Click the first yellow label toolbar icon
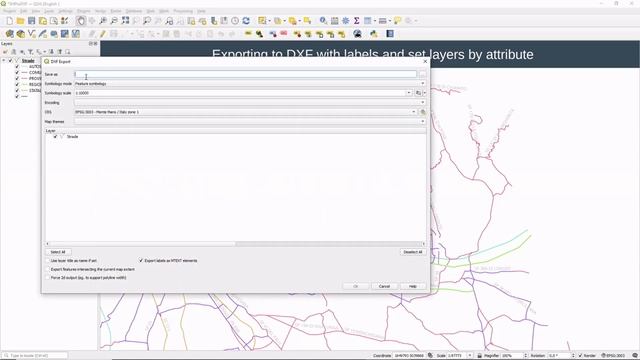The height and width of the screenshot is (360, 640). [248, 34]
